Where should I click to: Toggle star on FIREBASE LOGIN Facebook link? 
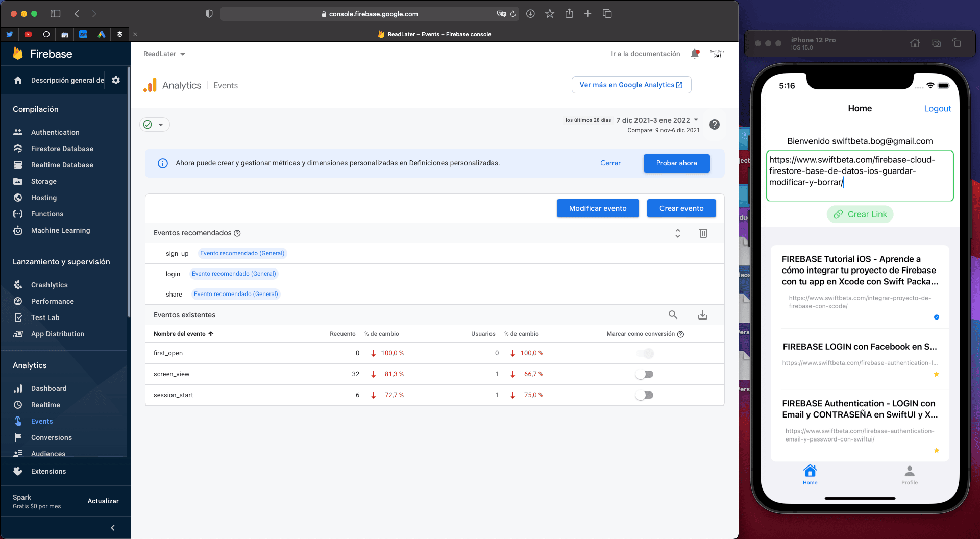coord(937,374)
